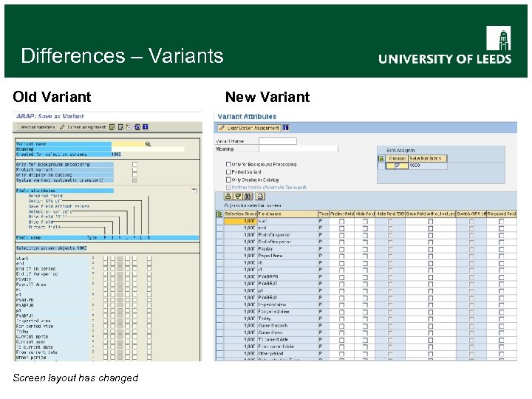
Task: Click Today in the old variant field list
Action: 22,332
